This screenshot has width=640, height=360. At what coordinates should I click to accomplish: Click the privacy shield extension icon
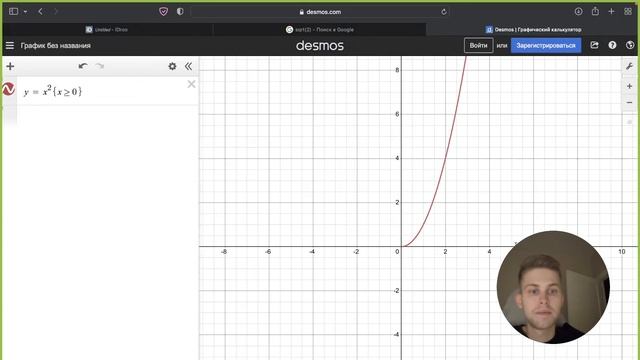coord(163,11)
